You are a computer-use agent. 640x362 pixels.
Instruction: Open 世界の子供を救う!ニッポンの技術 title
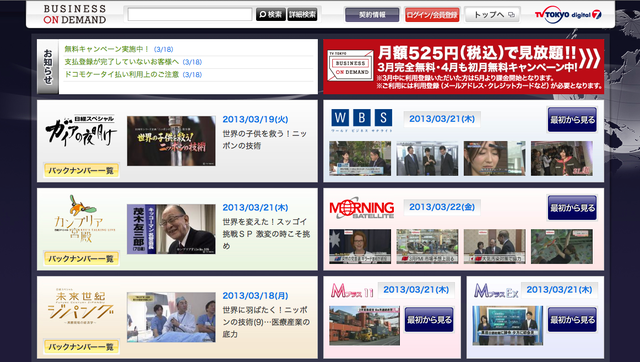(x=264, y=140)
